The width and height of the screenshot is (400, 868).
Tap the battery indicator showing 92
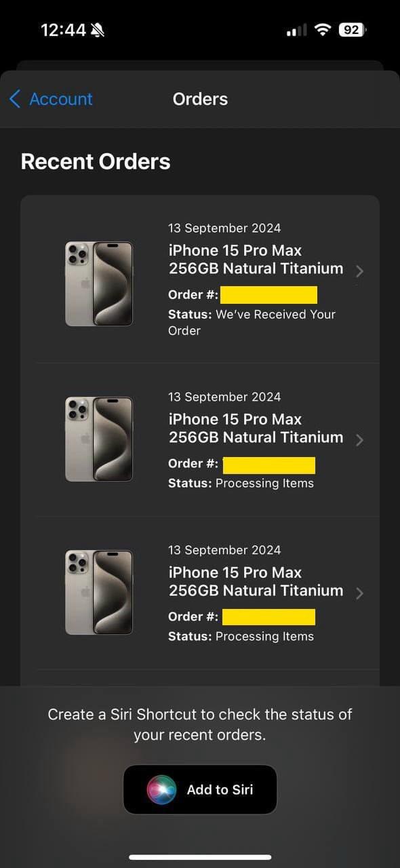pyautogui.click(x=353, y=30)
